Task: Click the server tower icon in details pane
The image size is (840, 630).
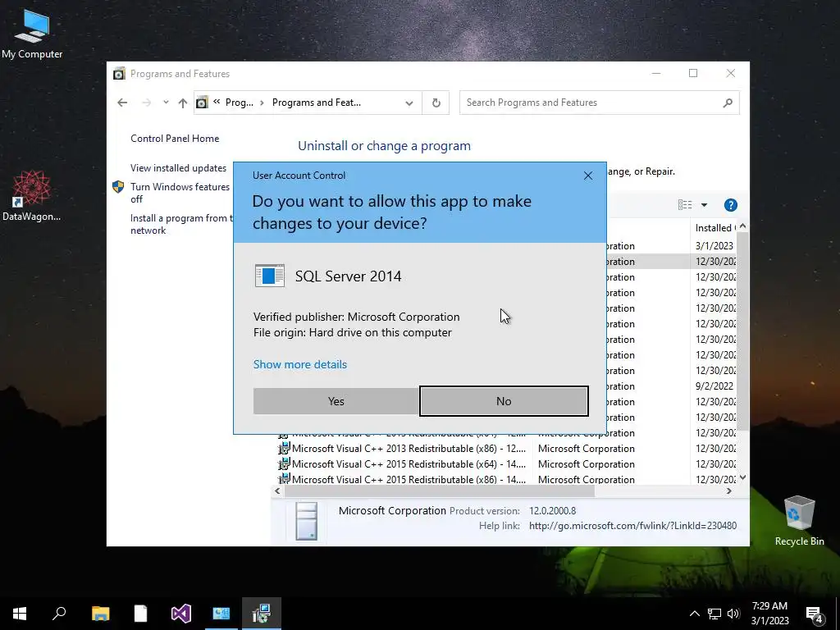Action: coord(307,521)
